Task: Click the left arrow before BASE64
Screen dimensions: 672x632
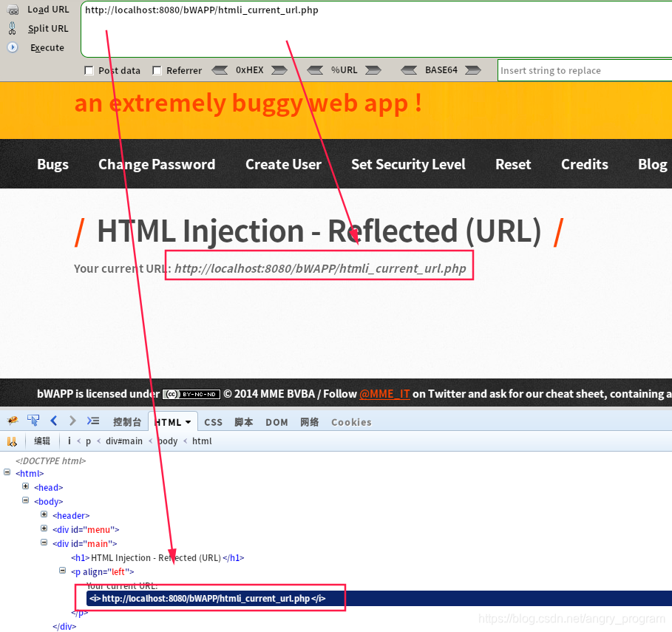Action: (x=409, y=69)
